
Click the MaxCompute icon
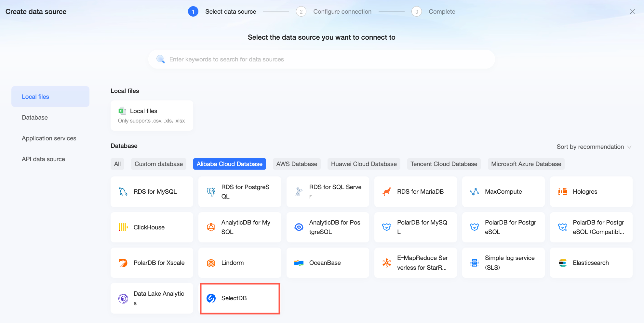tap(475, 192)
